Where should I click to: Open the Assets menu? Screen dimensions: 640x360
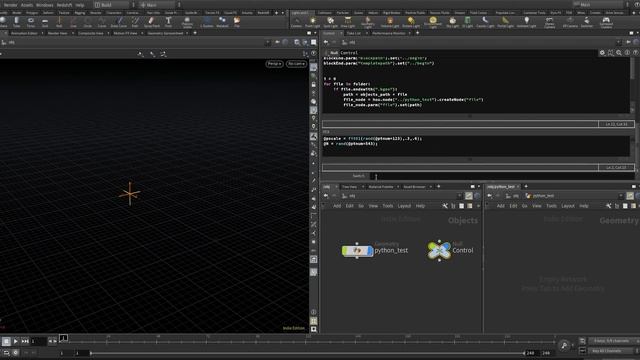tap(27, 5)
